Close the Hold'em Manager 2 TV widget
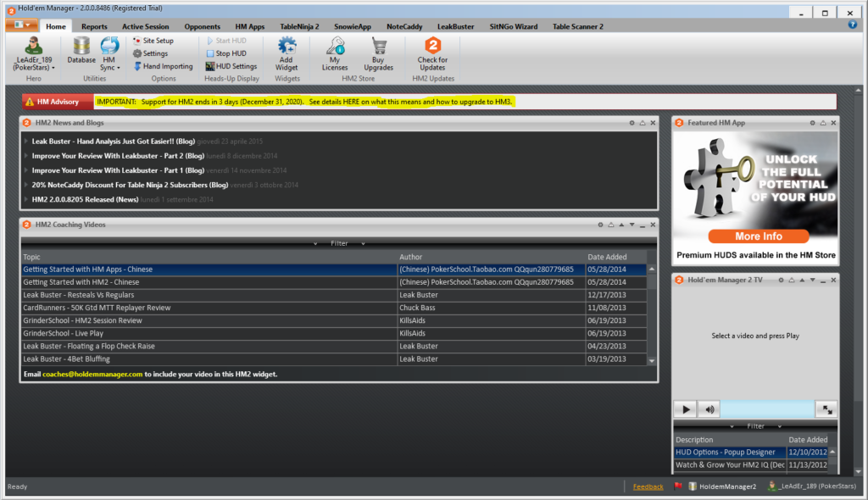The height and width of the screenshot is (500, 868). coord(833,281)
